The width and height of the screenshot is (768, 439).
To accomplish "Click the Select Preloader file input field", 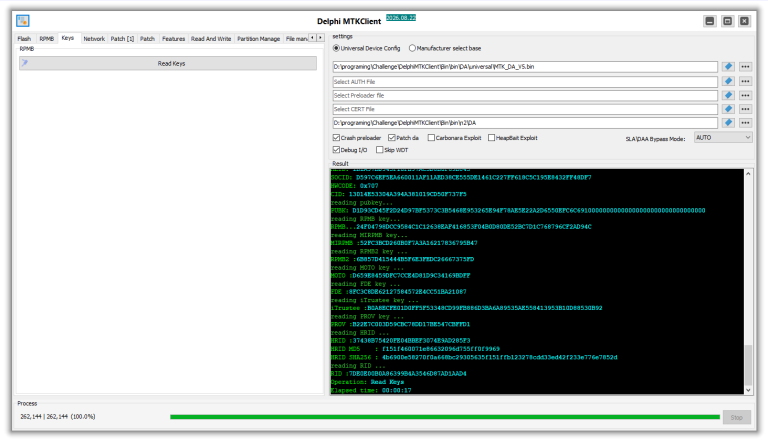I will (x=525, y=95).
